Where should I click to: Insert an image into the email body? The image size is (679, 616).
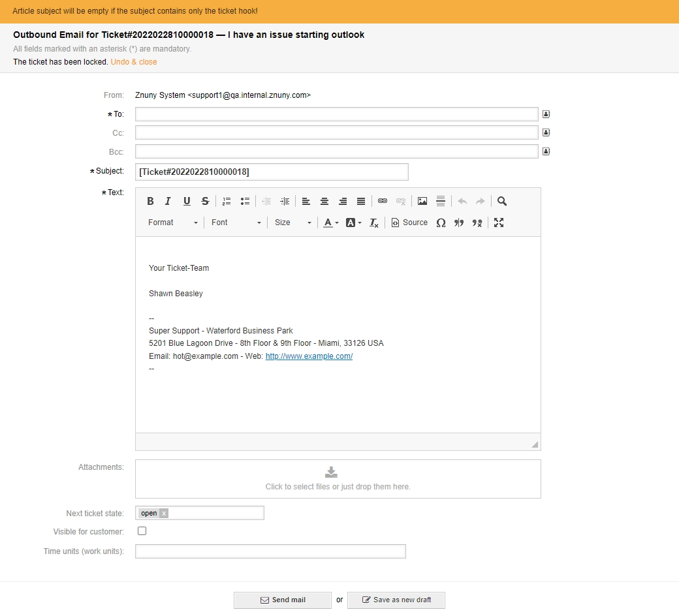[422, 201]
